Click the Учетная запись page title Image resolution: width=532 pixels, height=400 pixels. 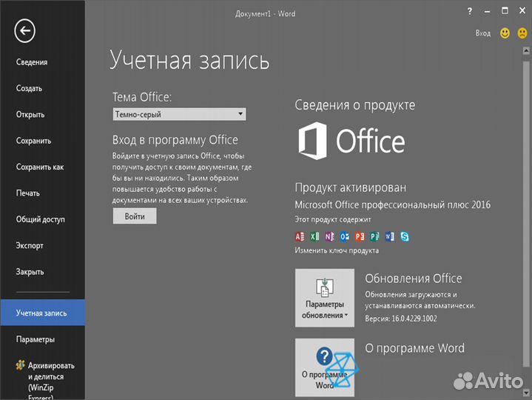point(189,61)
